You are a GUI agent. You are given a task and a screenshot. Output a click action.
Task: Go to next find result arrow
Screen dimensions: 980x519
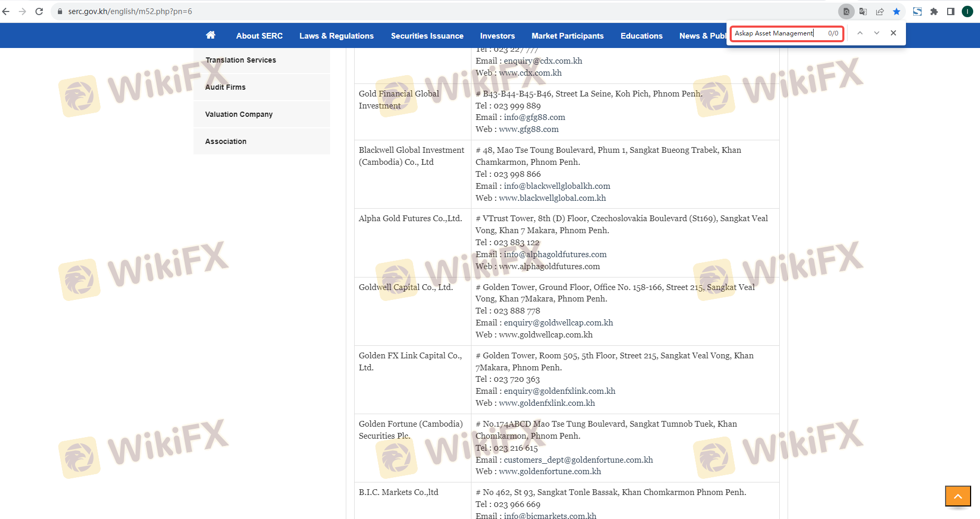click(877, 33)
